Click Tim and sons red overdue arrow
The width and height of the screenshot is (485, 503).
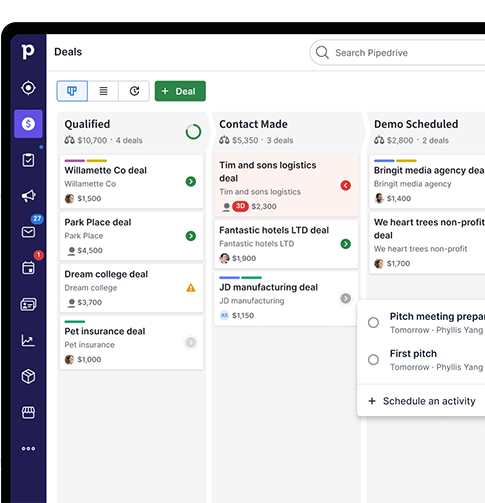346,185
